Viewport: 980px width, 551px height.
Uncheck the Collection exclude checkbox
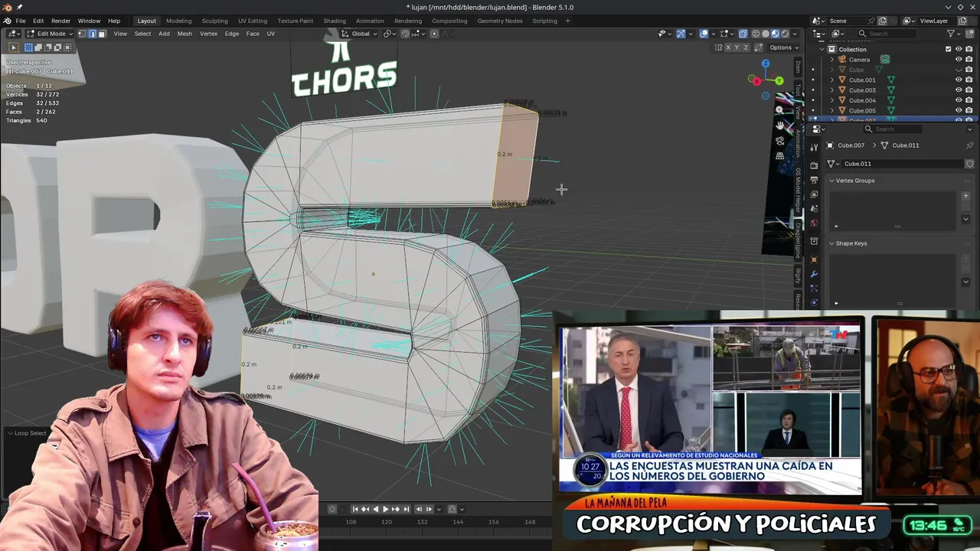click(948, 49)
